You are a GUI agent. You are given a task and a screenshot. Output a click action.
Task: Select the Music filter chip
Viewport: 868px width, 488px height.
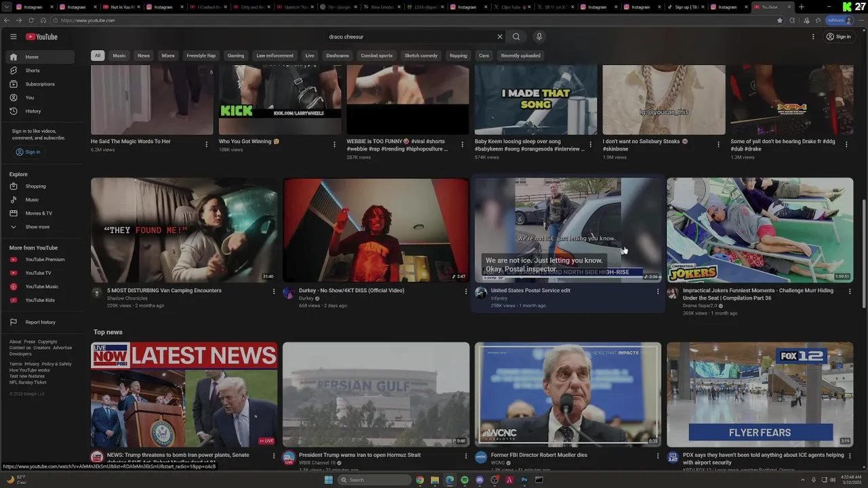click(119, 56)
